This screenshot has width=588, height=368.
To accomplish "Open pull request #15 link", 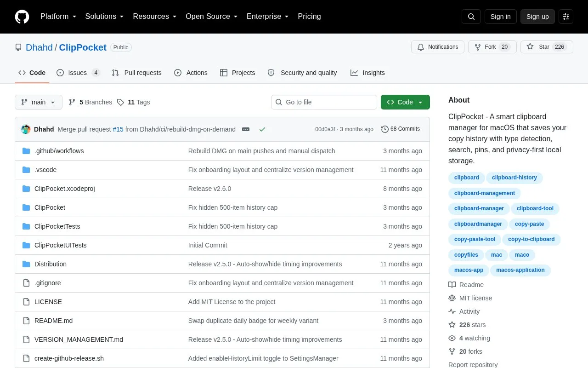I will point(118,129).
